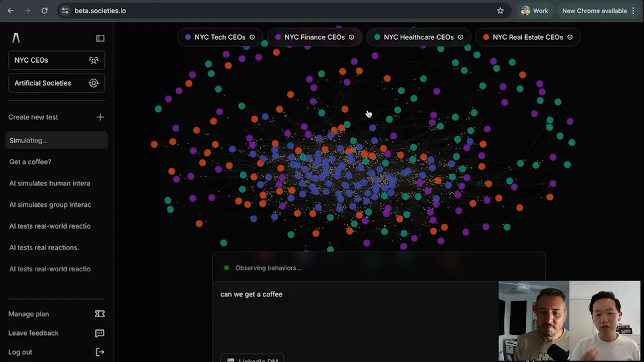The image size is (644, 362).
Task: Open the NYC CEOs audience selector
Action: click(56, 60)
